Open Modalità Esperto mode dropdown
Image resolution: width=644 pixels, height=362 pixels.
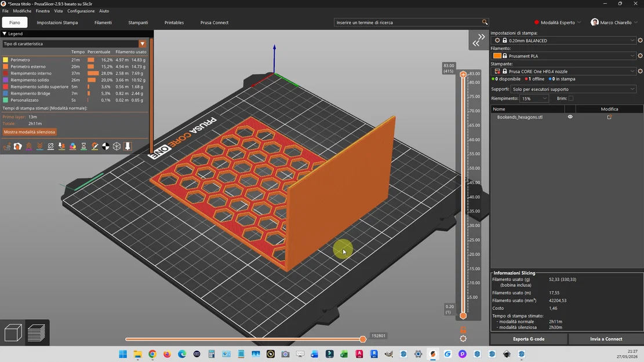coord(558,22)
